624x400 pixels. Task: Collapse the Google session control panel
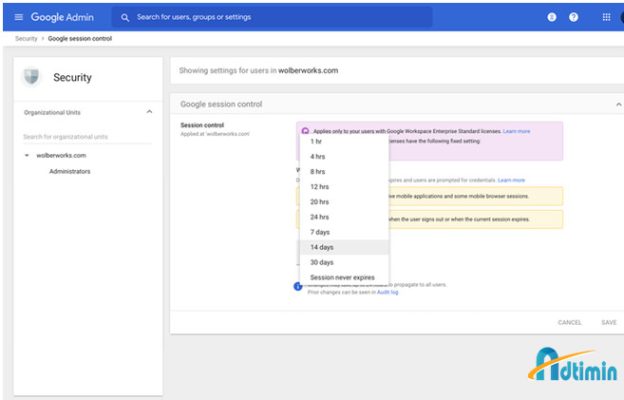coord(618,104)
